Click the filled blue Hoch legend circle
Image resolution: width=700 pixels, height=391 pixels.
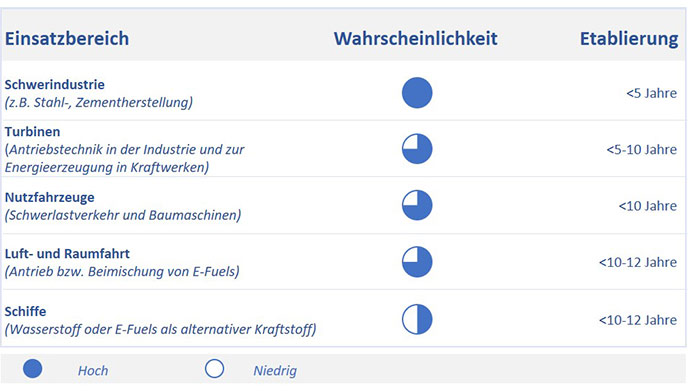pyautogui.click(x=33, y=369)
